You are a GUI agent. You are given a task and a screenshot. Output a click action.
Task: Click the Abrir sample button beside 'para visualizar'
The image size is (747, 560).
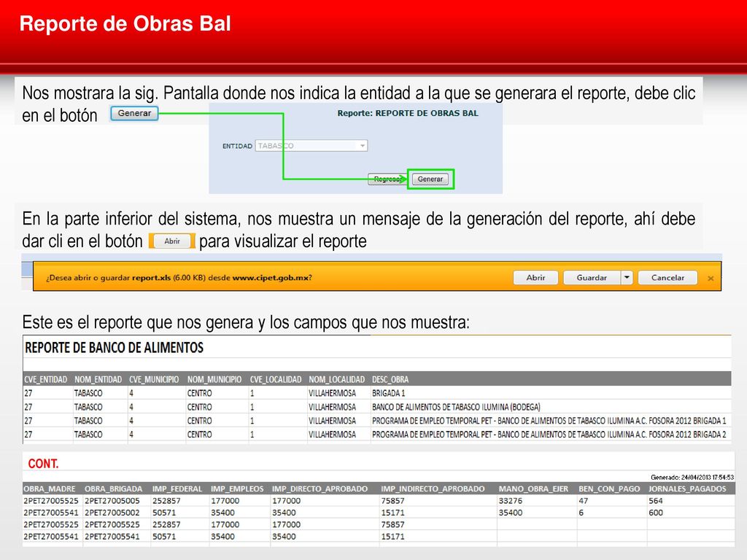172,241
